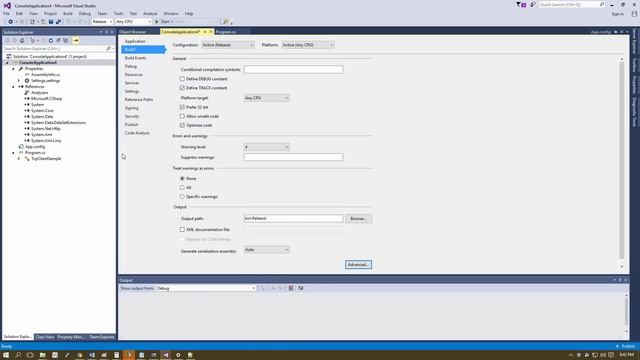Screen dimensions: 640x360
Task: Enable the XML documentation file checkbox
Action: tap(182, 229)
